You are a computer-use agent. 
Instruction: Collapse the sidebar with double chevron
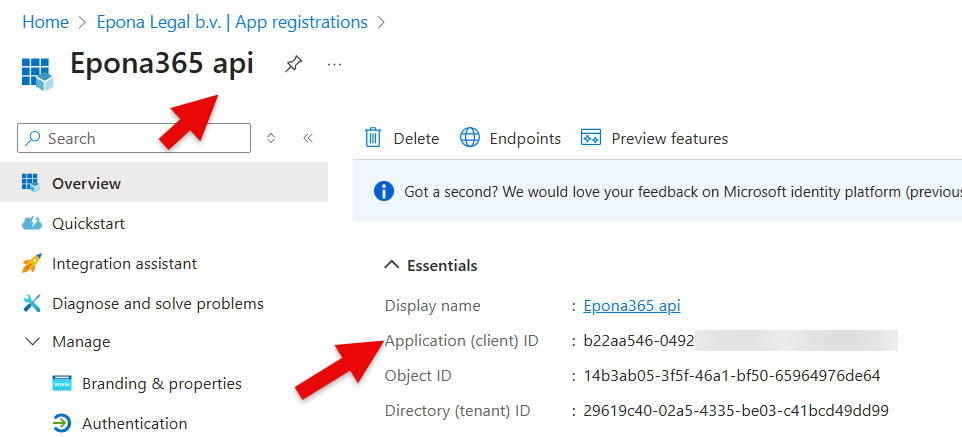point(308,138)
